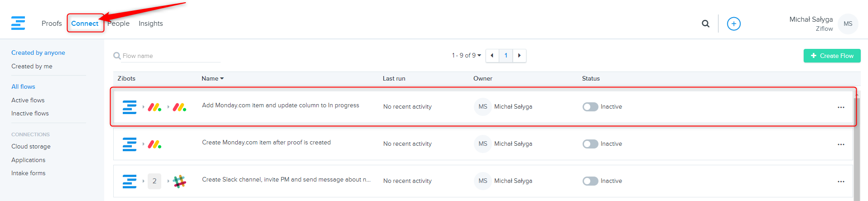Viewport: 868px width, 201px height.
Task: Open the MS user avatar menu
Action: [x=848, y=24]
